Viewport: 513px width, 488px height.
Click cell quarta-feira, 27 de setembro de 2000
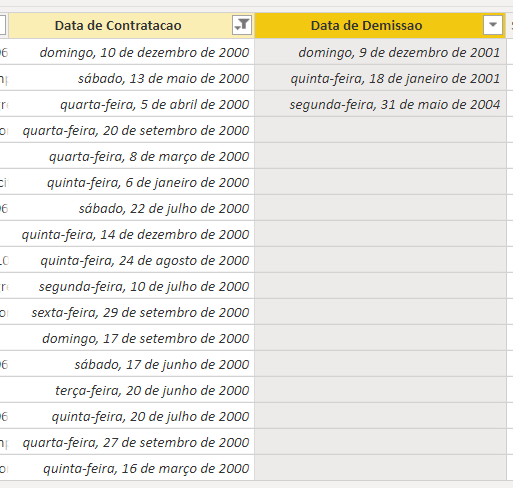(x=131, y=442)
